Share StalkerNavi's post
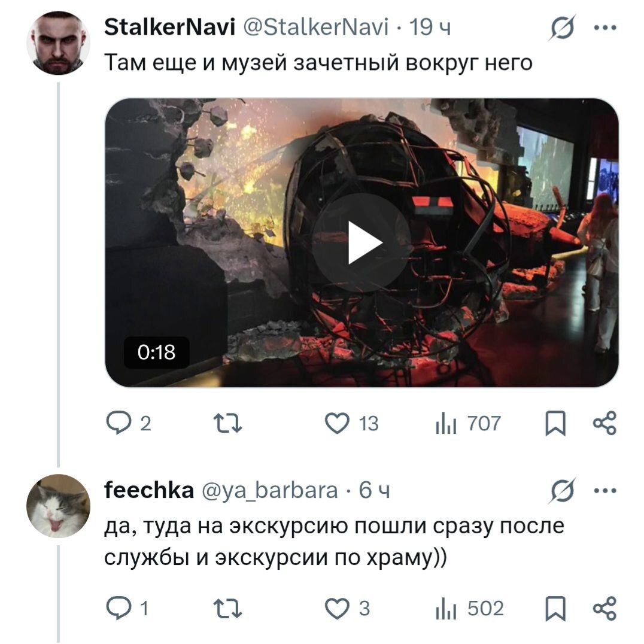 tap(605, 423)
